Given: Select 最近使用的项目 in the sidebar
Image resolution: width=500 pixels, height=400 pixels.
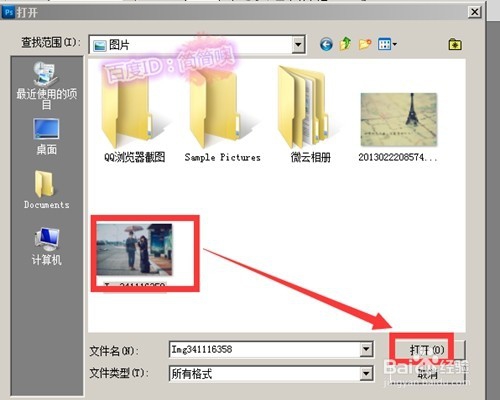Looking at the screenshot, I should (47, 86).
